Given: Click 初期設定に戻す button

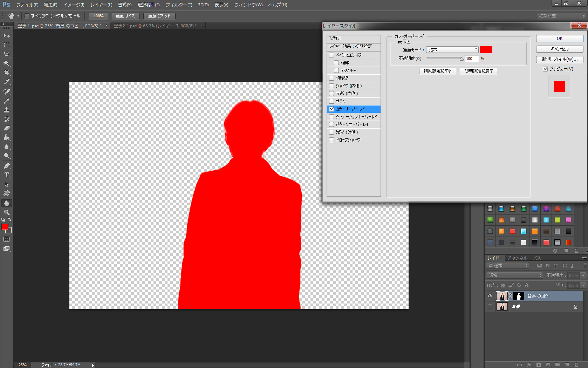Looking at the screenshot, I should [x=479, y=71].
